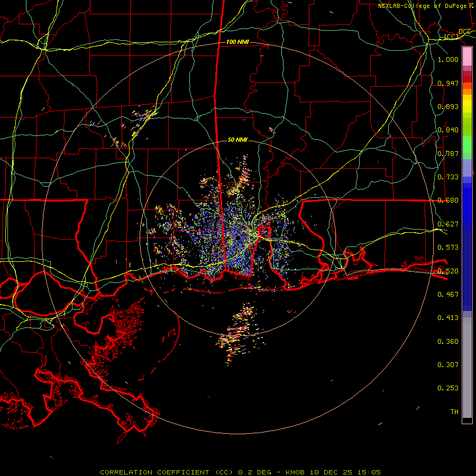This screenshot has height=476, width=476.
Task: Click the TH threshold label on colorbar
Action: [x=454, y=412]
